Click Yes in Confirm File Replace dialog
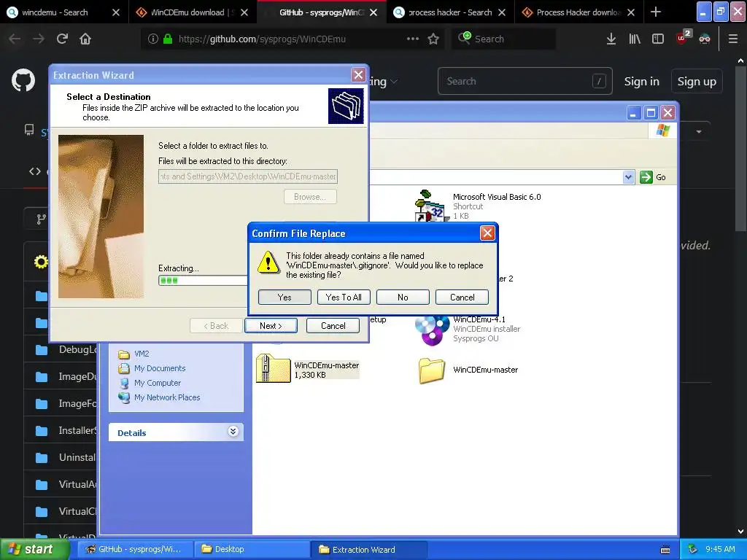This screenshot has width=747, height=560. (285, 297)
